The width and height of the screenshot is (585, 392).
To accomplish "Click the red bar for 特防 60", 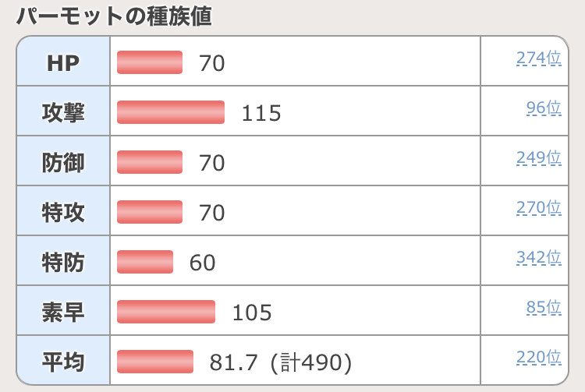I will click(x=145, y=262).
